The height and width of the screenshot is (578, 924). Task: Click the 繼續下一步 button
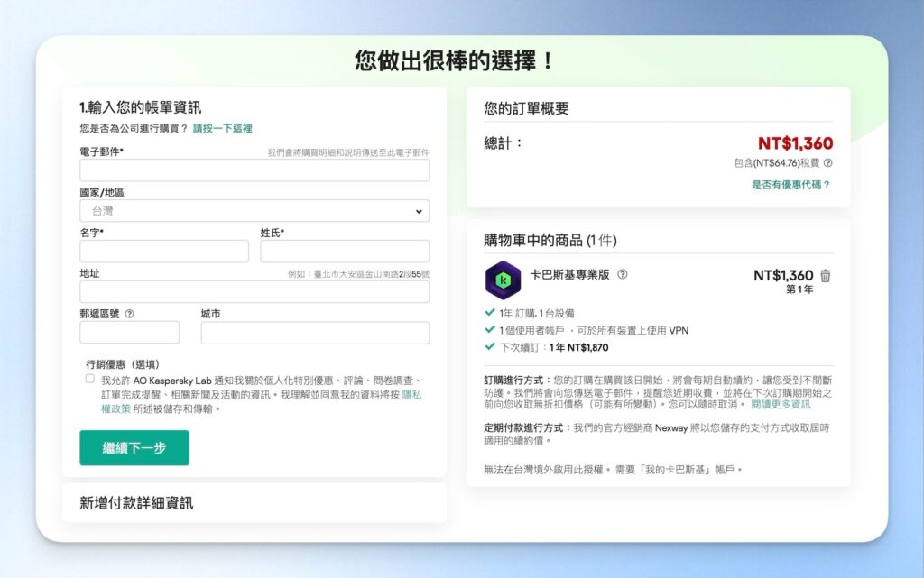(x=134, y=448)
